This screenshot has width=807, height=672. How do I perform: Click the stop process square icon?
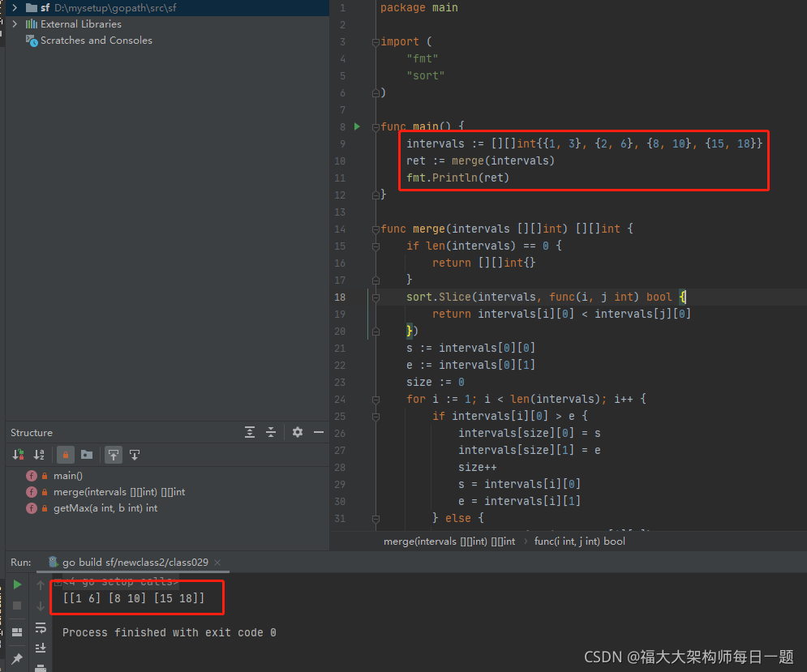click(17, 606)
